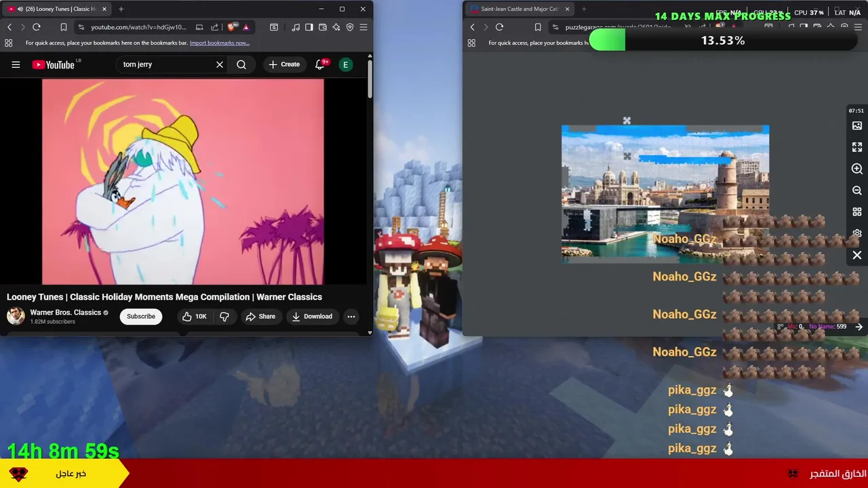
Task: Click the YouTube page vertical scrollbar
Action: pyautogui.click(x=370, y=79)
